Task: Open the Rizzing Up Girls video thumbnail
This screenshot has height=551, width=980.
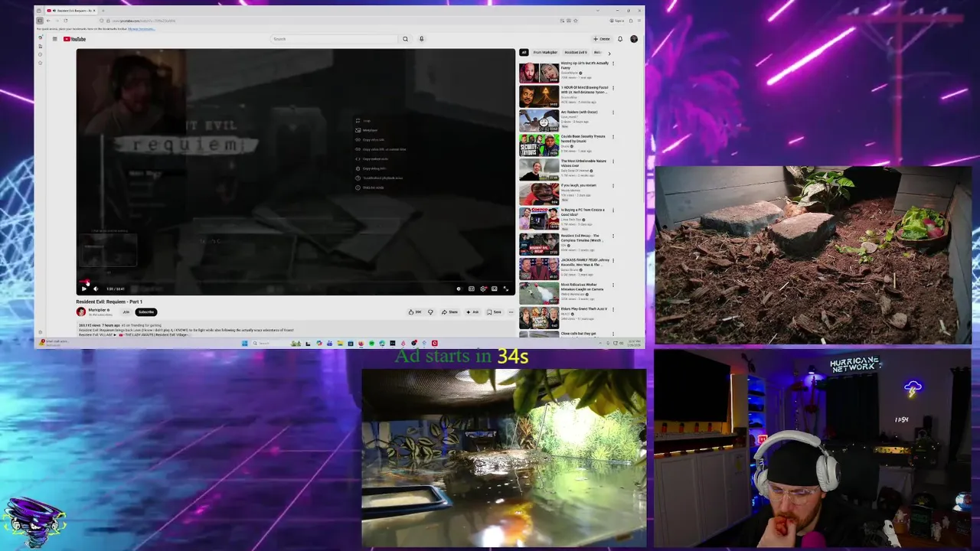Action: click(539, 72)
